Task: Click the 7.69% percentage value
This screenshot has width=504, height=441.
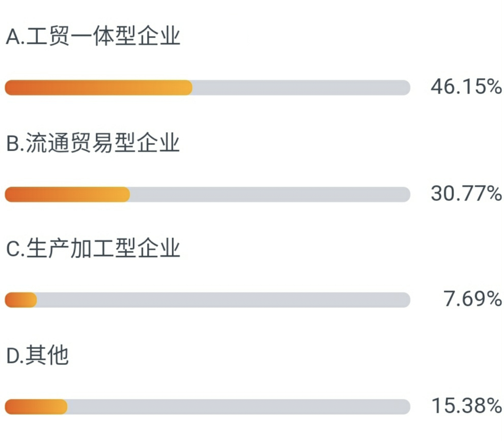Action: 473,299
